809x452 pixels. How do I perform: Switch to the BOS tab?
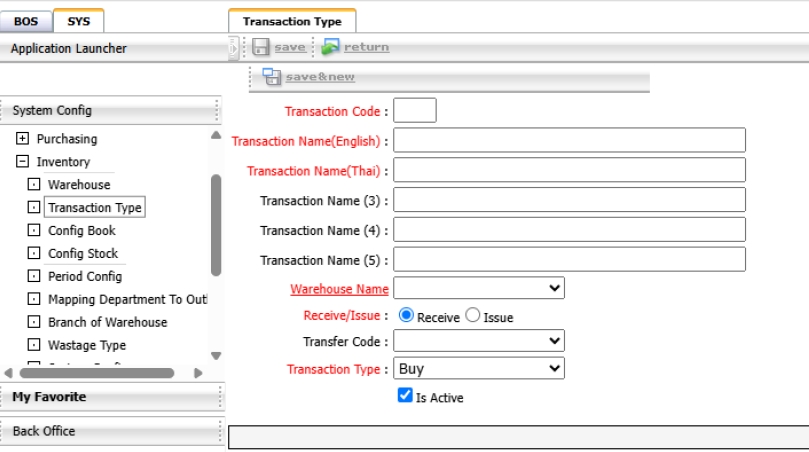click(25, 20)
